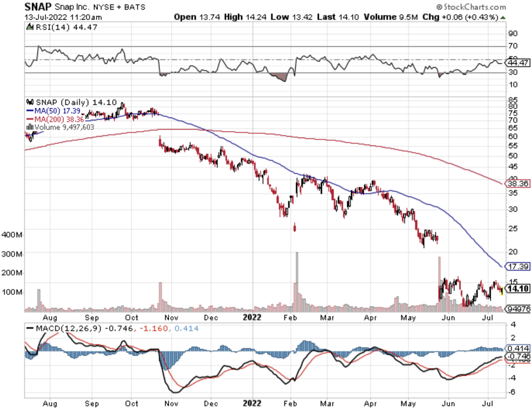Click the green up-arrow change indicator

click(x=503, y=17)
